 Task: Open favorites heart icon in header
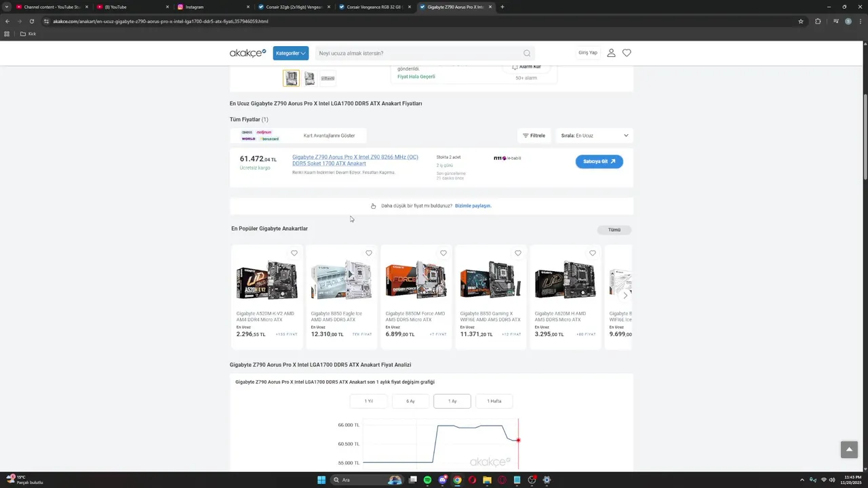[x=627, y=53]
